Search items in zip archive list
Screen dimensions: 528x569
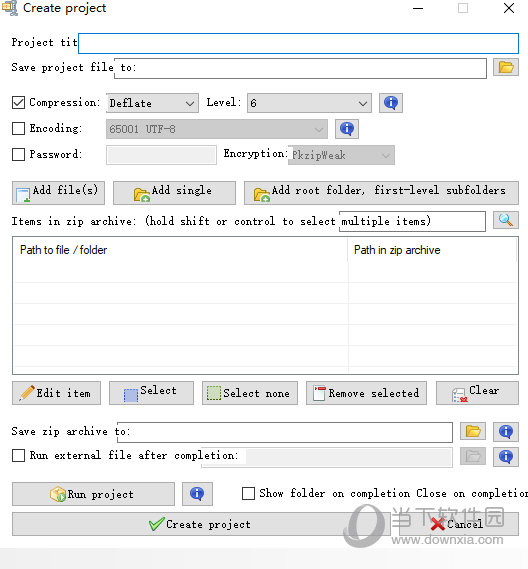(506, 220)
